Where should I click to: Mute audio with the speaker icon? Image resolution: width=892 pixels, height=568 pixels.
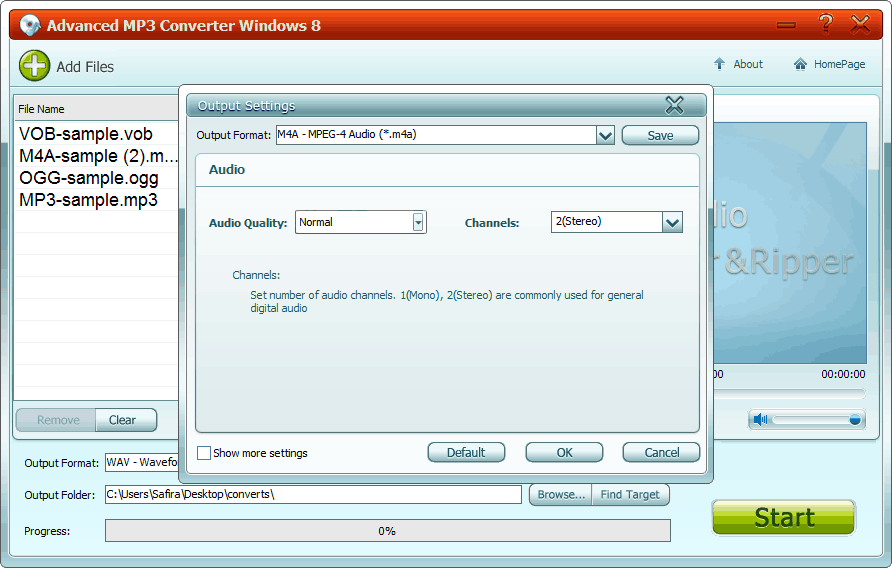pyautogui.click(x=760, y=420)
